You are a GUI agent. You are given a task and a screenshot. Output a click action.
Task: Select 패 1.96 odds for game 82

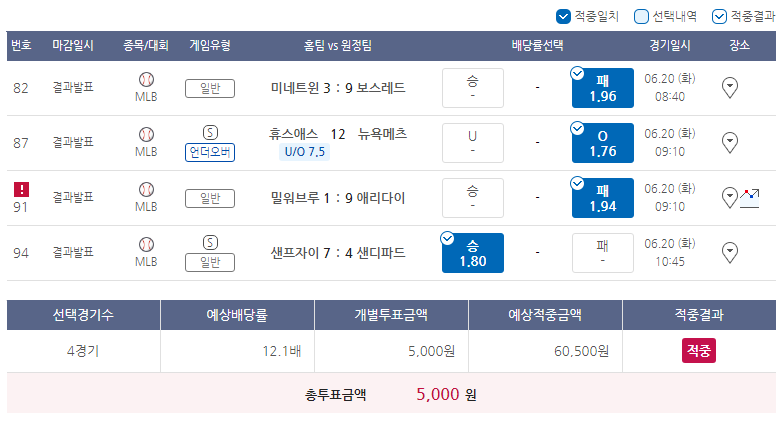tap(602, 88)
